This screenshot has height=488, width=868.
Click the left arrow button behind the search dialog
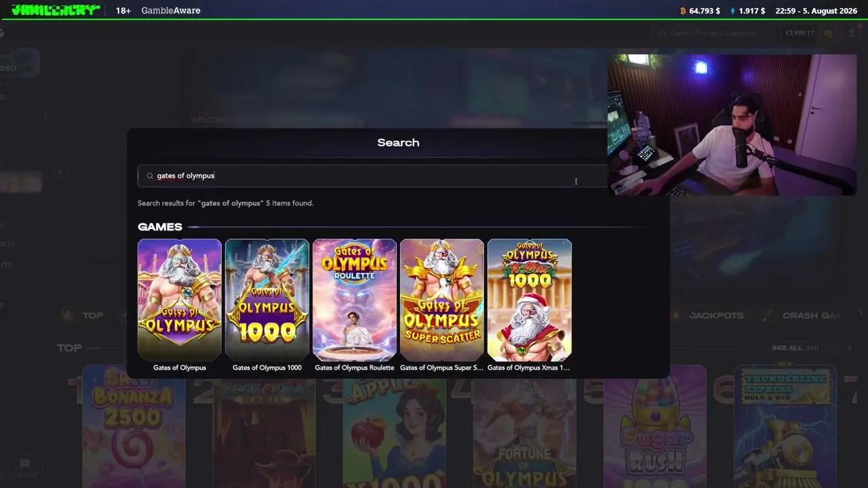60,172
